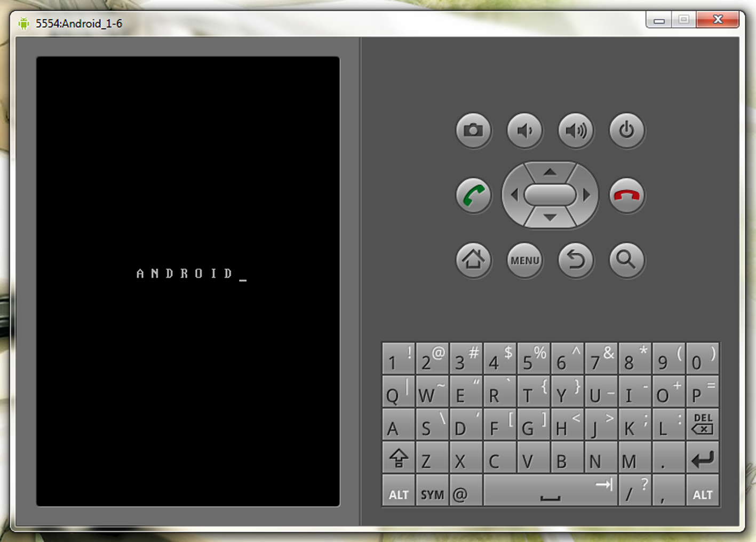756x542 pixels.
Task: Click the emulator phone screen showing ANDROID
Action: coord(188,281)
